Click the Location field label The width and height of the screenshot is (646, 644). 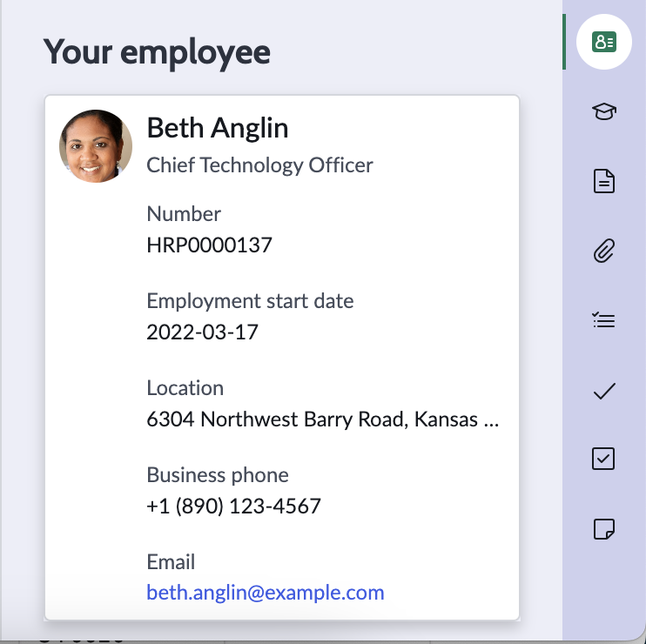pos(185,388)
